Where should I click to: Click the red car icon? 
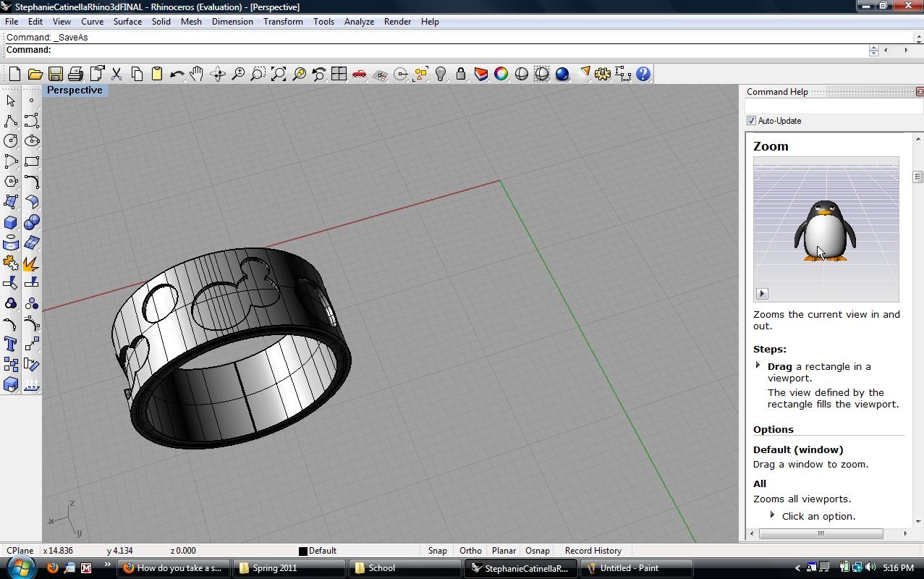click(x=359, y=74)
